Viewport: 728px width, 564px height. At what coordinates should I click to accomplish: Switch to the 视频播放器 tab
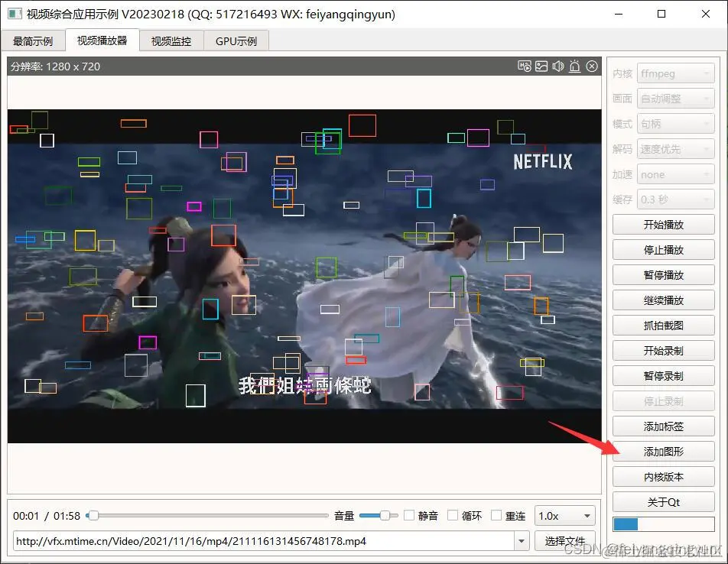tap(102, 41)
